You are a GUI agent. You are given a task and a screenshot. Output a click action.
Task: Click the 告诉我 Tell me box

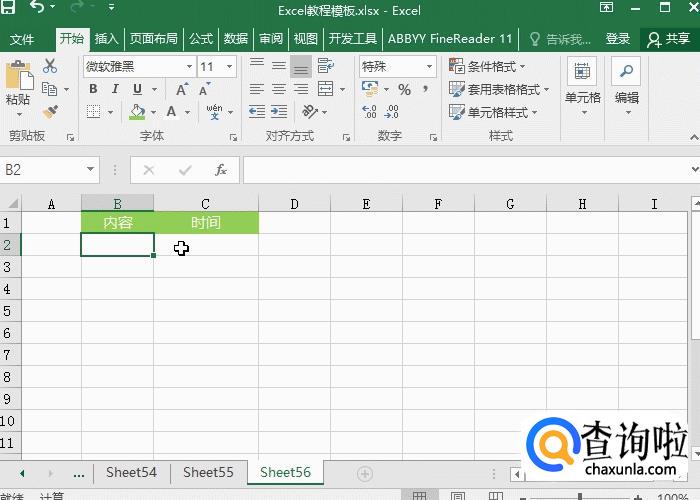point(561,39)
